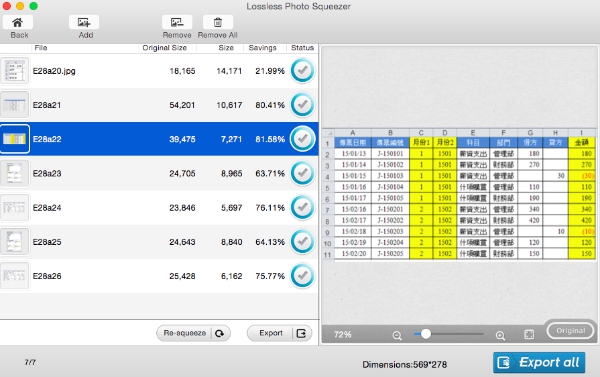This screenshot has width=600, height=377.
Task: Click file name E28a22
Action: click(x=47, y=139)
